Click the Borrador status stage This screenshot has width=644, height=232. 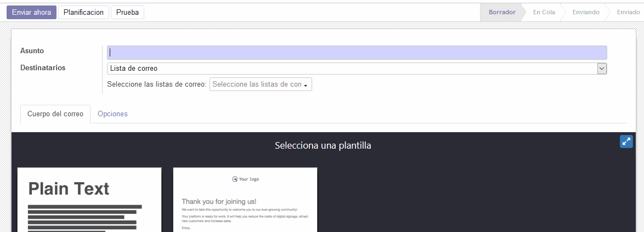(x=501, y=12)
